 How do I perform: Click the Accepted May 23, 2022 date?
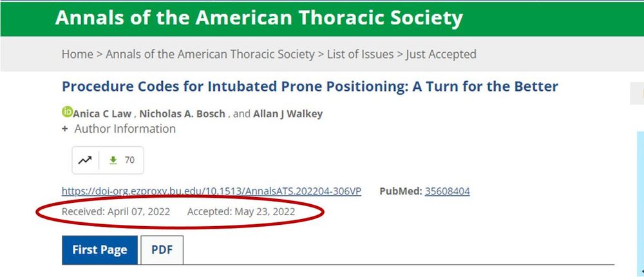point(241,212)
